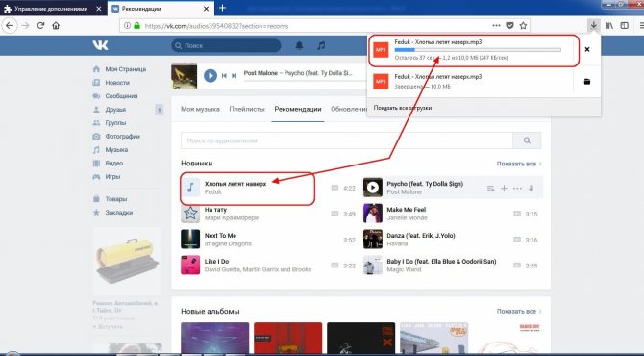Open VK notifications bell

tap(299, 45)
